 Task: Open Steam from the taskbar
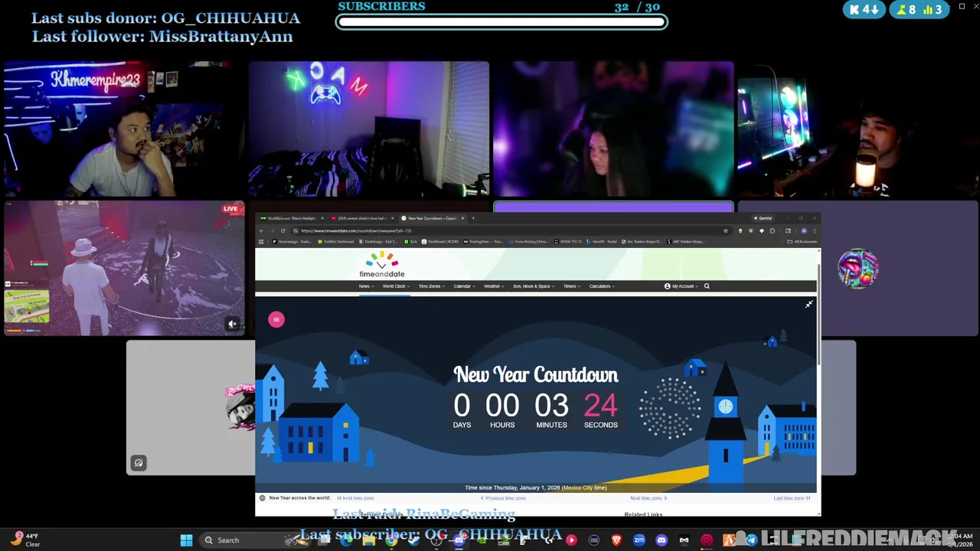coord(413,540)
